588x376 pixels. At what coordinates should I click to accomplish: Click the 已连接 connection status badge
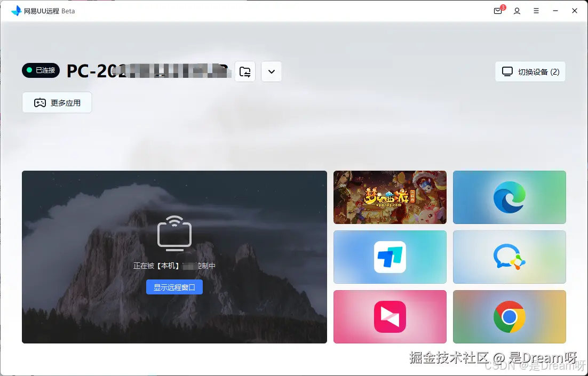click(41, 70)
